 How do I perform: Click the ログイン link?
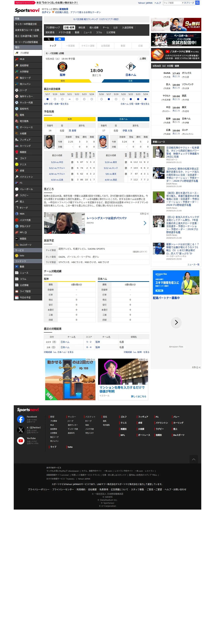pyautogui.click(x=46, y=12)
